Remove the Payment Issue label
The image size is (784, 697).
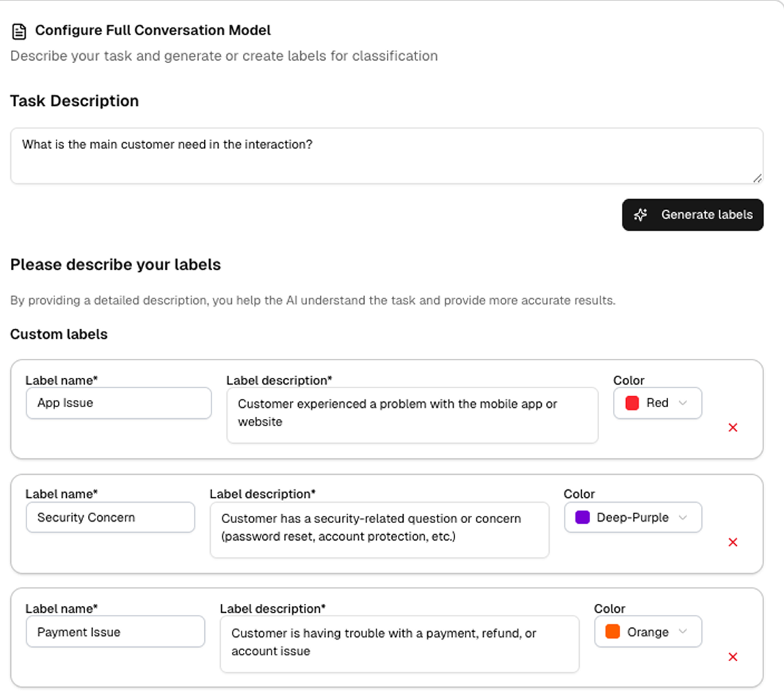tap(732, 657)
